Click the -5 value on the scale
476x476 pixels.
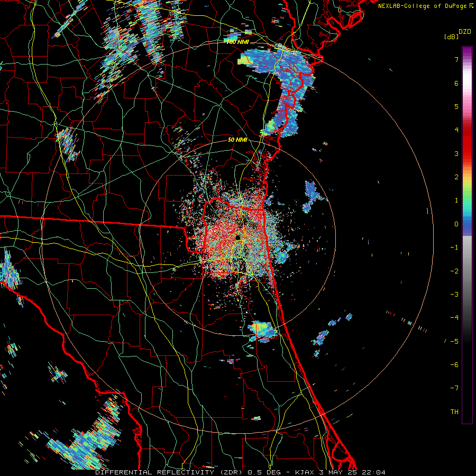click(454, 342)
